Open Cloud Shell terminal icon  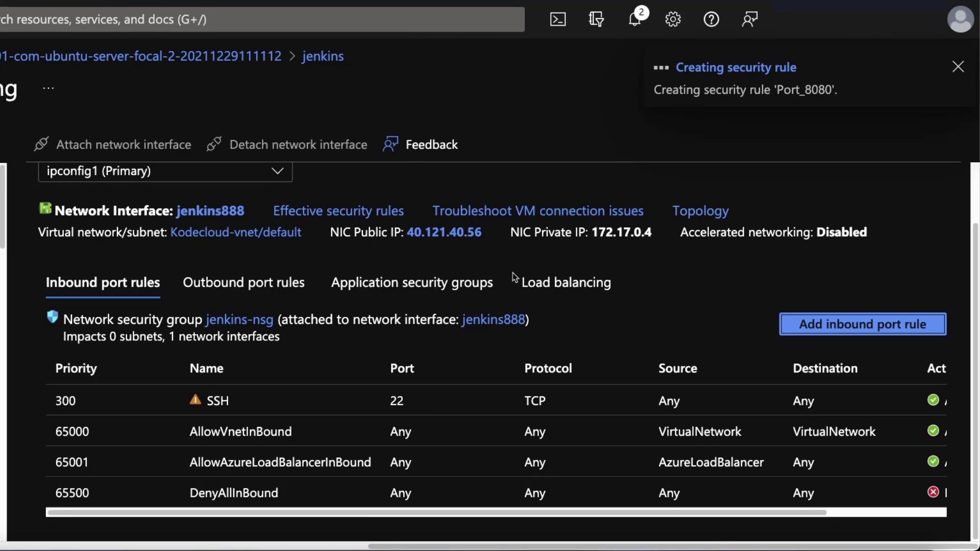coord(557,19)
